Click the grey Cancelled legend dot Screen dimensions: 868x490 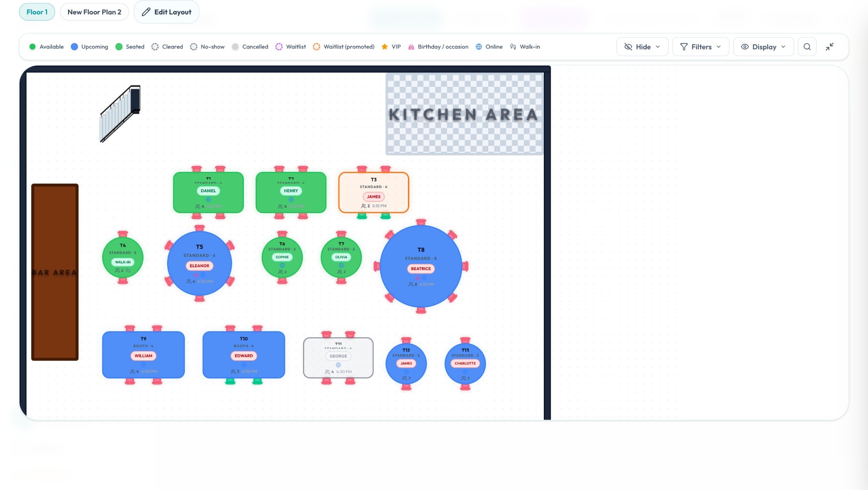click(x=235, y=46)
